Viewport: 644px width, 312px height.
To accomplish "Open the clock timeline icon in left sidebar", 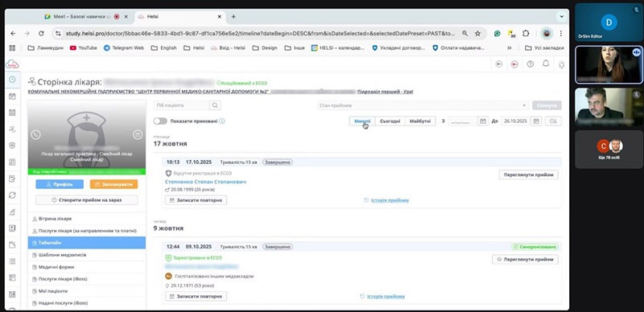I will point(12,80).
